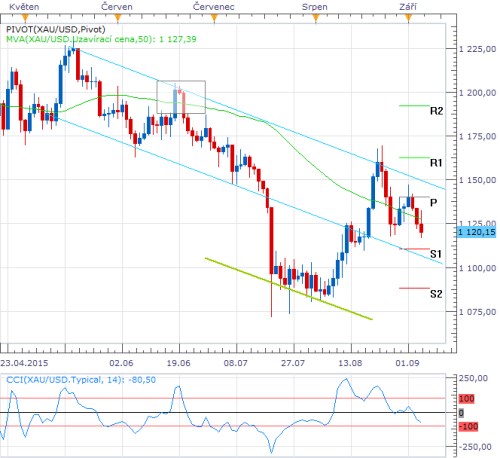Select the CCI(XAU/USD.Typical, 14) indicator label
The height and width of the screenshot is (458, 500).
[81, 380]
